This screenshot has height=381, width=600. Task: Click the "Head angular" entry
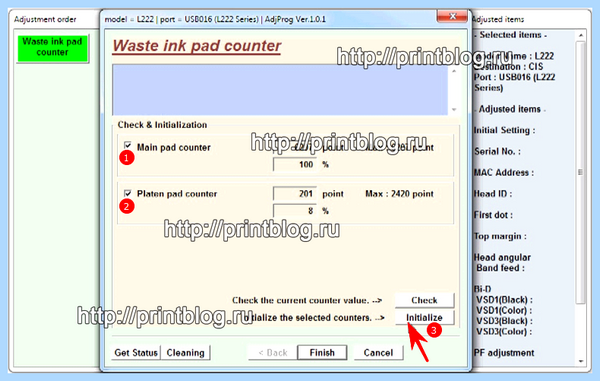point(502,257)
